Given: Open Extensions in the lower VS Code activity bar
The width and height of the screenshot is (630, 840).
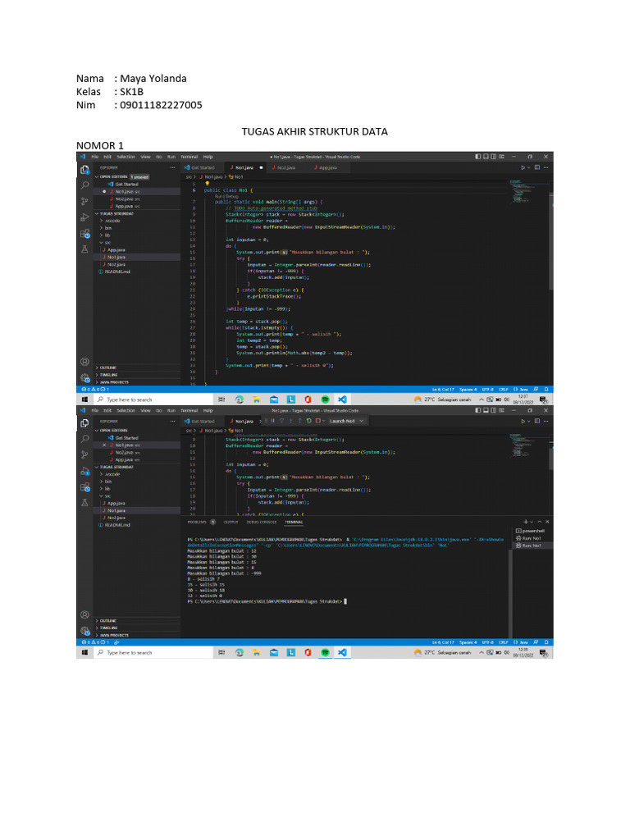Looking at the screenshot, I should 84,487.
